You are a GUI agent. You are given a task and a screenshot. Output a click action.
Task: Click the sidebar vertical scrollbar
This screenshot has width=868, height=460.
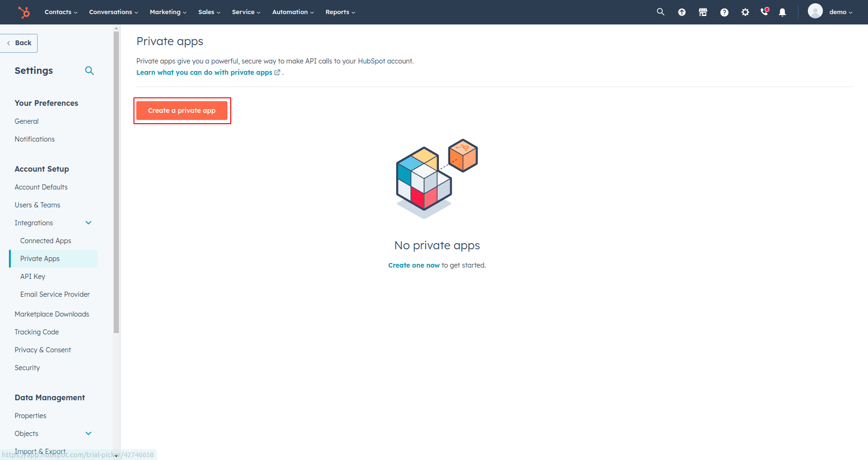tap(116, 182)
